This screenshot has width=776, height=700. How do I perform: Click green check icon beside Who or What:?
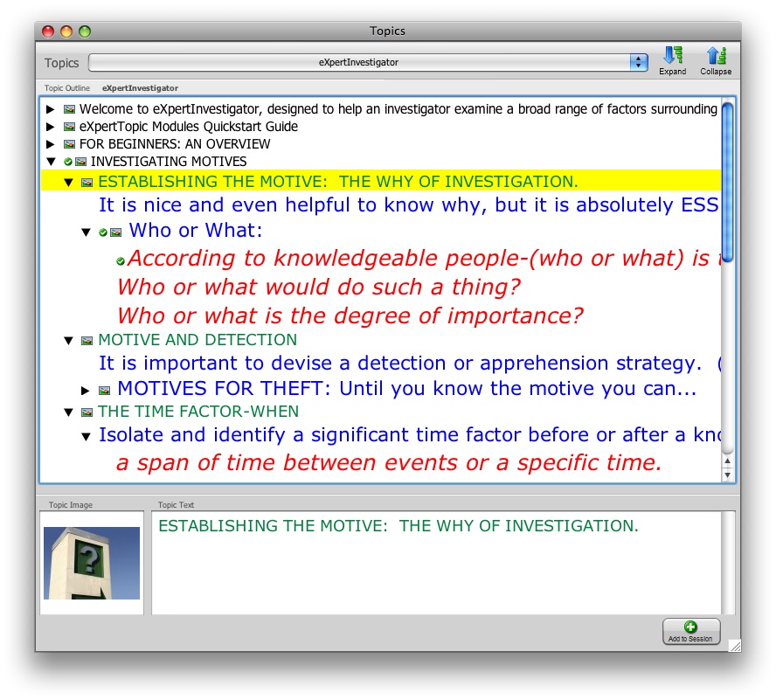pos(103,232)
